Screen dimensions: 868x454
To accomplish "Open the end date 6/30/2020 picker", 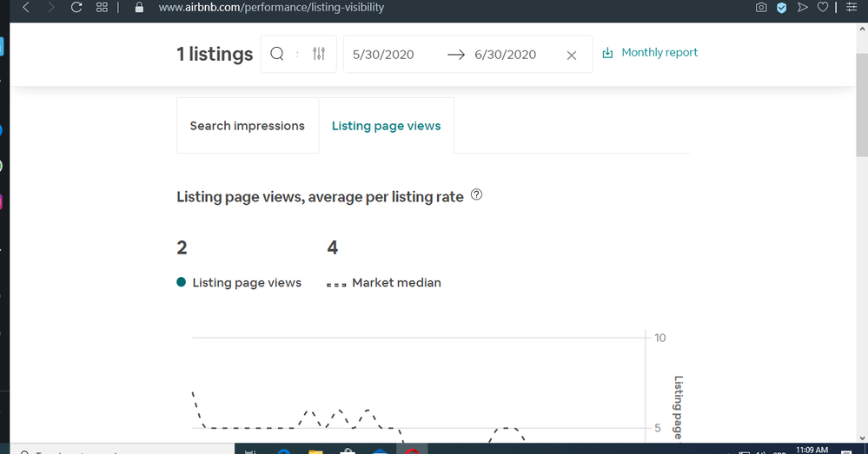I will point(505,55).
